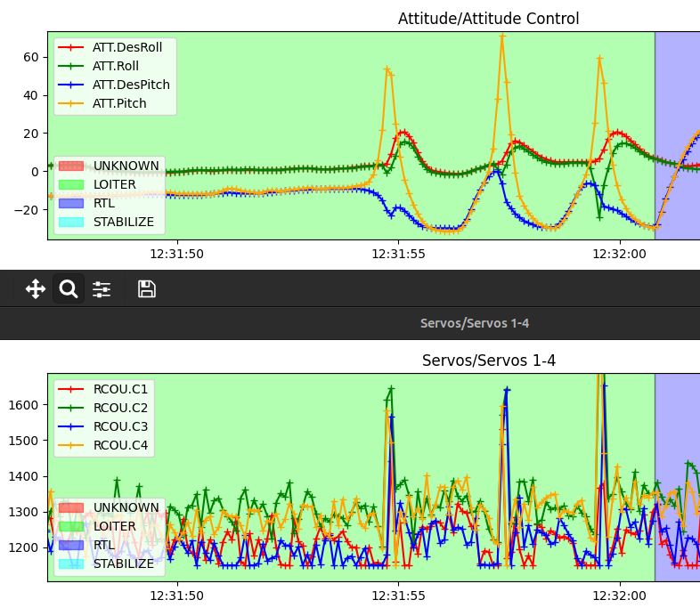Click the RCOU.C3 legend entry
The height and width of the screenshot is (608, 700).
[x=120, y=426]
